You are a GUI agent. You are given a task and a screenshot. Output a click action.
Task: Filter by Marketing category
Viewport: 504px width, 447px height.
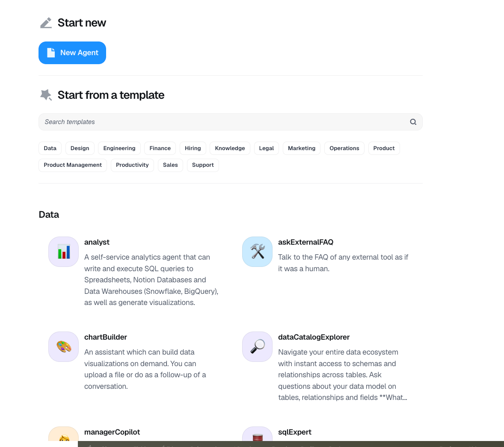click(302, 148)
